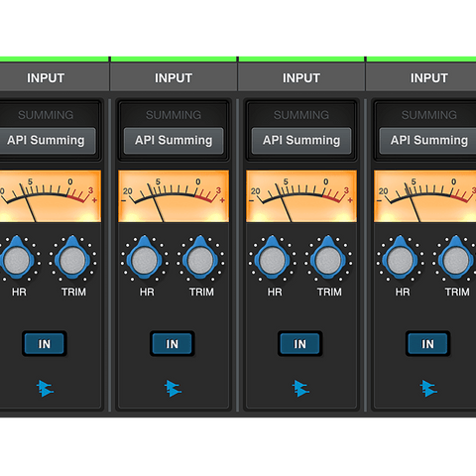The height and width of the screenshot is (476, 476).
Task: Click the API logo icon on rightmost strip
Action: click(428, 389)
